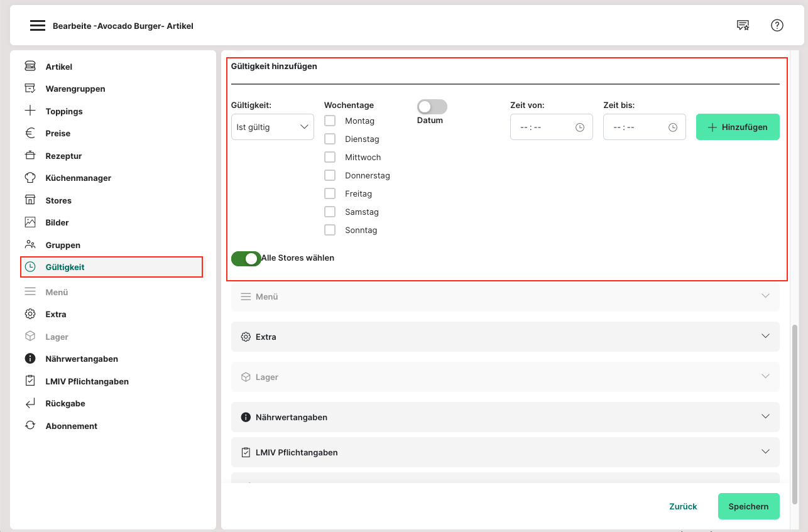Open LMIV Pflichtangaben in sidebar menu
This screenshot has height=532, width=808.
87,381
